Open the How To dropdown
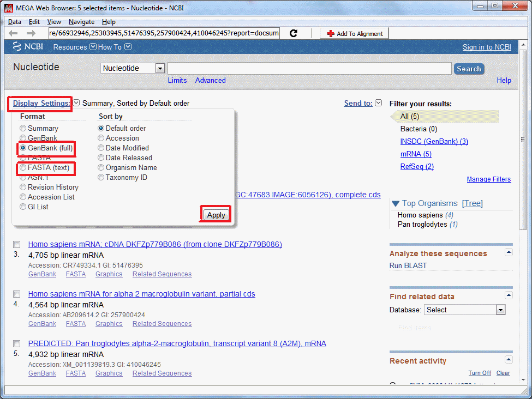The image size is (532, 399). point(115,47)
